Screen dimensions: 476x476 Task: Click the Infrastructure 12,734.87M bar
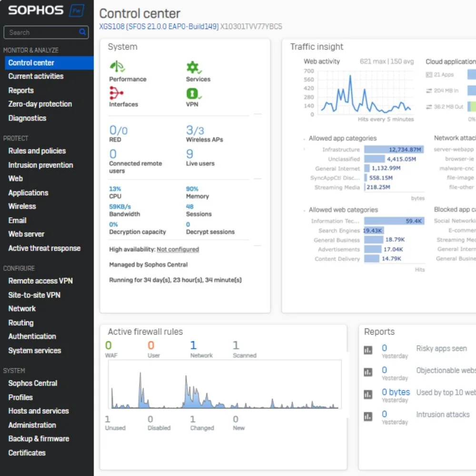[x=394, y=149]
